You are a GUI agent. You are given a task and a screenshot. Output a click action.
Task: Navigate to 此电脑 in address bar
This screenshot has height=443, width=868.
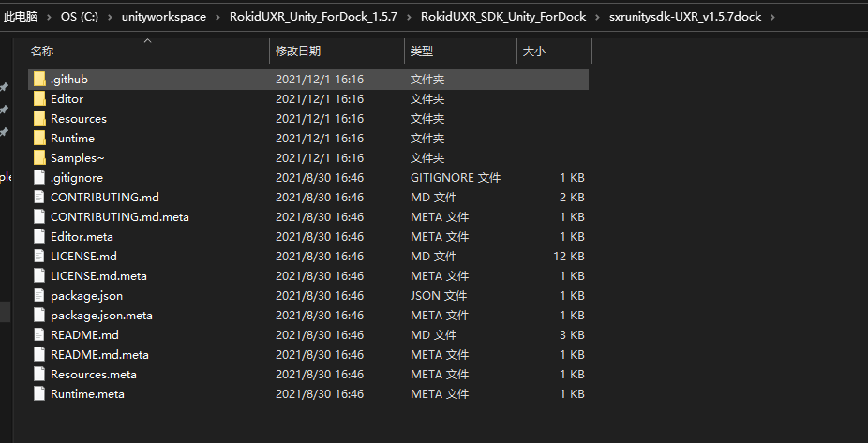[21, 17]
